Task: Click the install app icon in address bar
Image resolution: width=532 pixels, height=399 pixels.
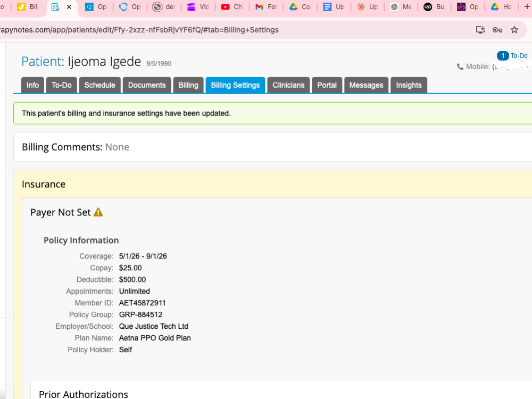Action: (x=480, y=30)
